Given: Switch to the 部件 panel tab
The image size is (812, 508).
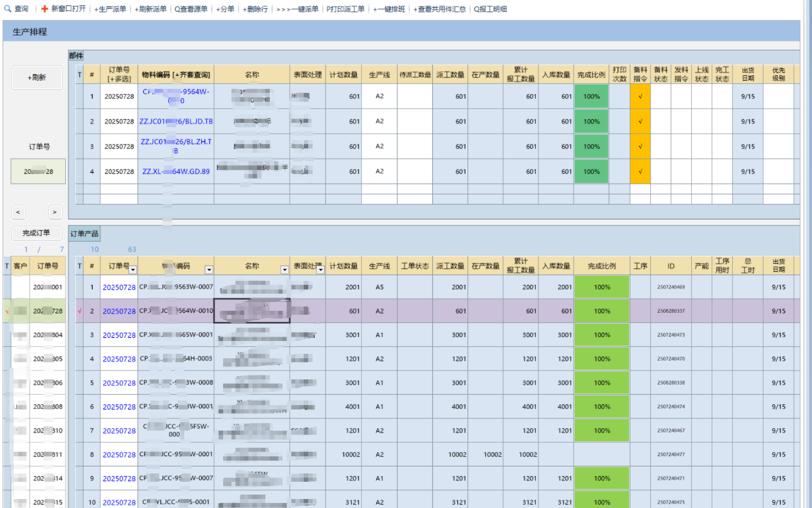Looking at the screenshot, I should (75, 56).
